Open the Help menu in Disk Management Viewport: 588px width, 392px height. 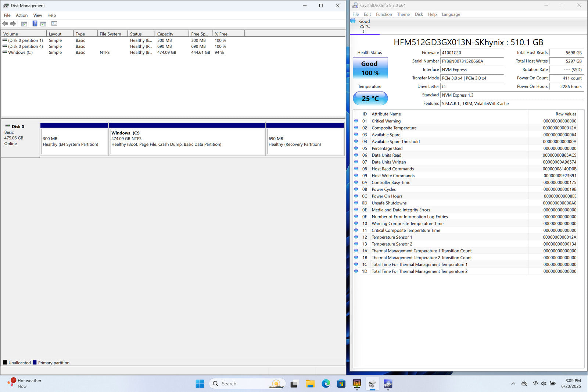point(51,15)
